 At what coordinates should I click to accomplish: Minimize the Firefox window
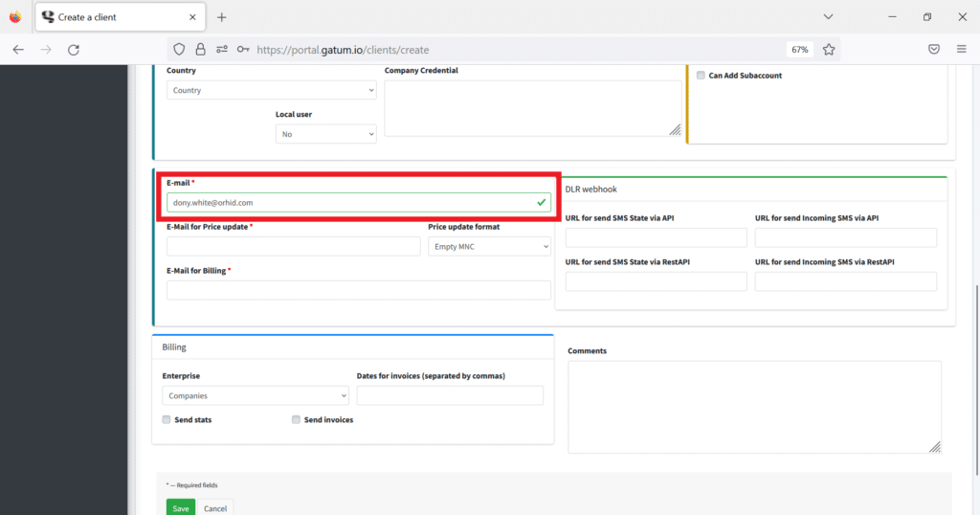click(893, 17)
